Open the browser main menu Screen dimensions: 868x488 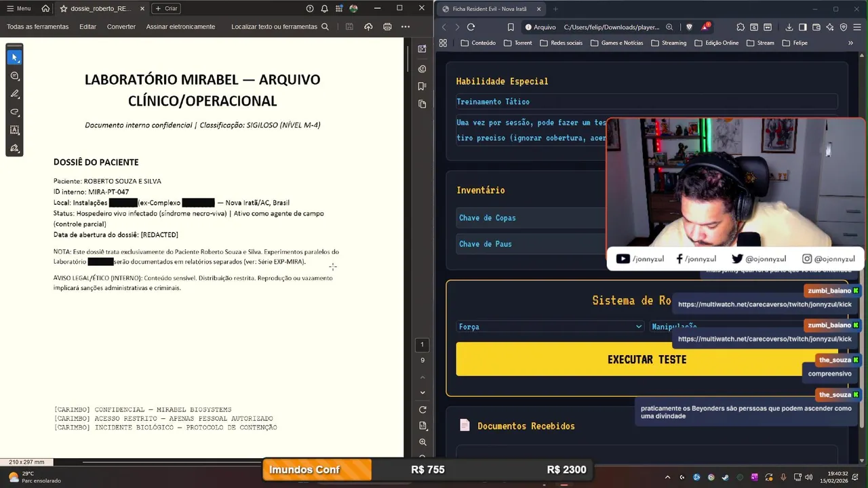click(859, 27)
